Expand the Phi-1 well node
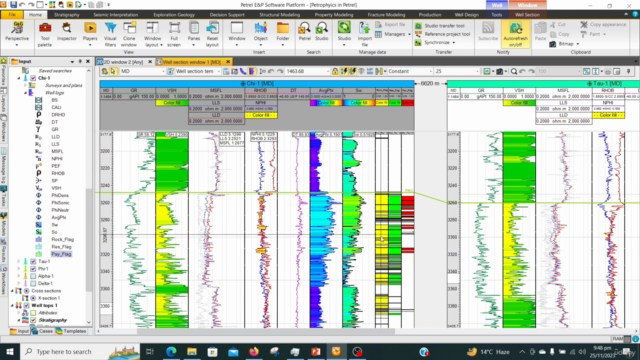This screenshot has height=360, width=640. (x=18, y=269)
